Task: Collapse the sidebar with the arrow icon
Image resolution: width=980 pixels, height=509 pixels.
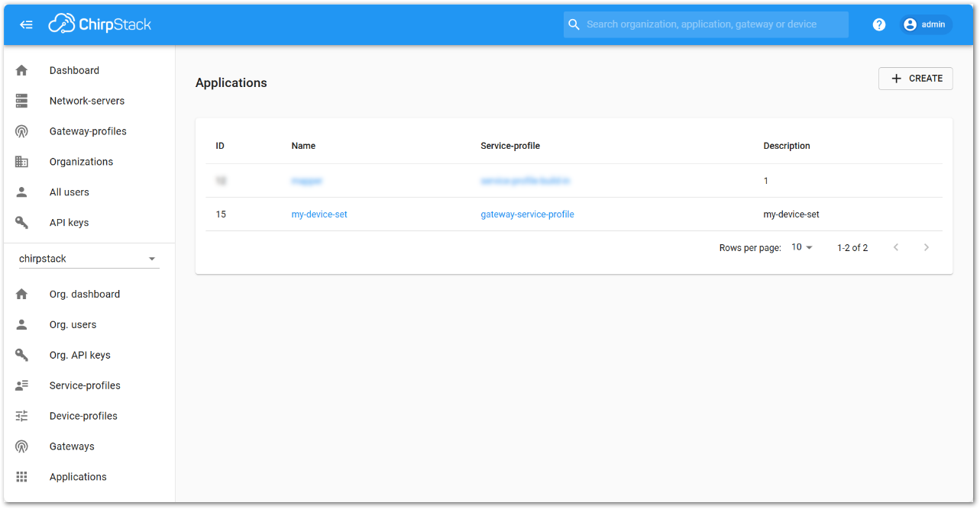Action: tap(26, 24)
